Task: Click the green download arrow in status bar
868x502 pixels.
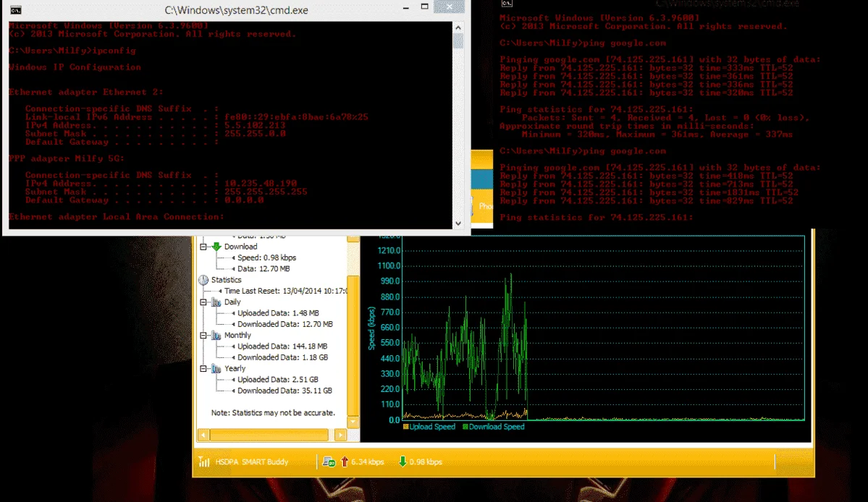Action: pos(403,461)
